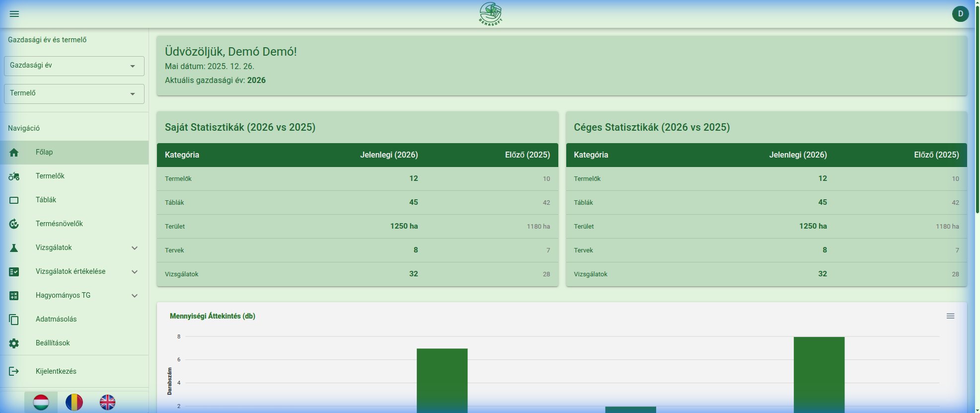This screenshot has width=980, height=413.
Task: Click the copy icon beside Adatmásolás
Action: pos(14,320)
